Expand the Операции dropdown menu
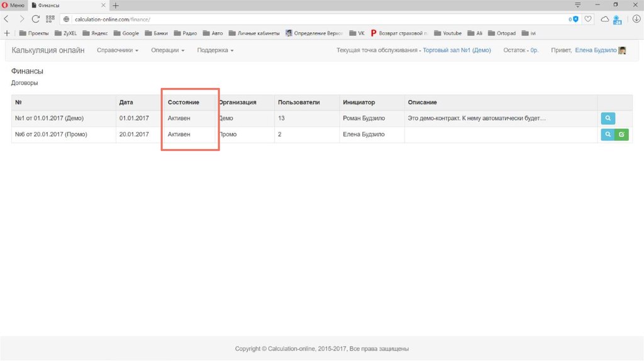The image size is (644, 361). click(x=167, y=50)
